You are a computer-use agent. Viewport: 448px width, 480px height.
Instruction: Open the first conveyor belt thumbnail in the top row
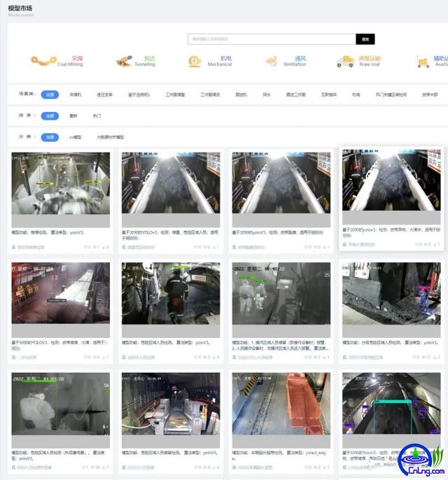pyautogui.click(x=171, y=183)
